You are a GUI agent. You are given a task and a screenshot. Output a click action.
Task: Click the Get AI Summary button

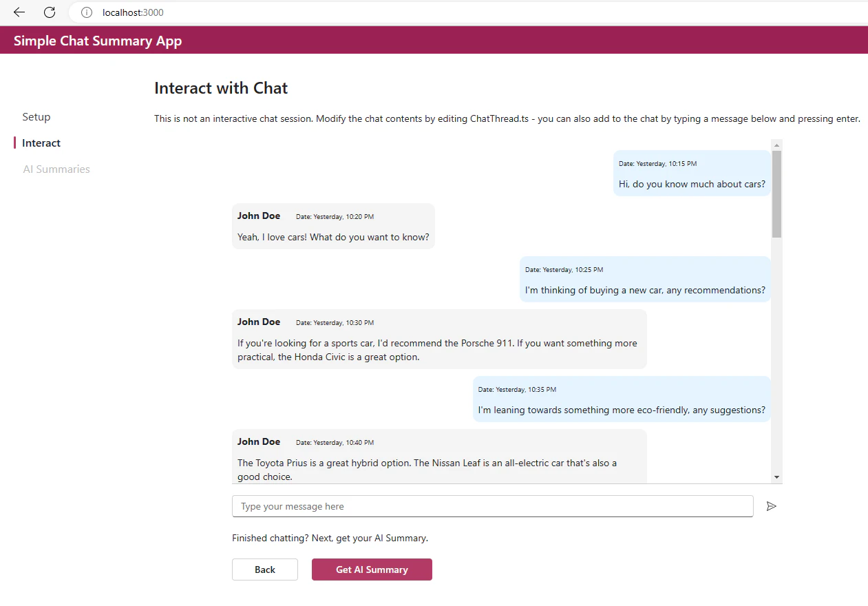coord(372,570)
